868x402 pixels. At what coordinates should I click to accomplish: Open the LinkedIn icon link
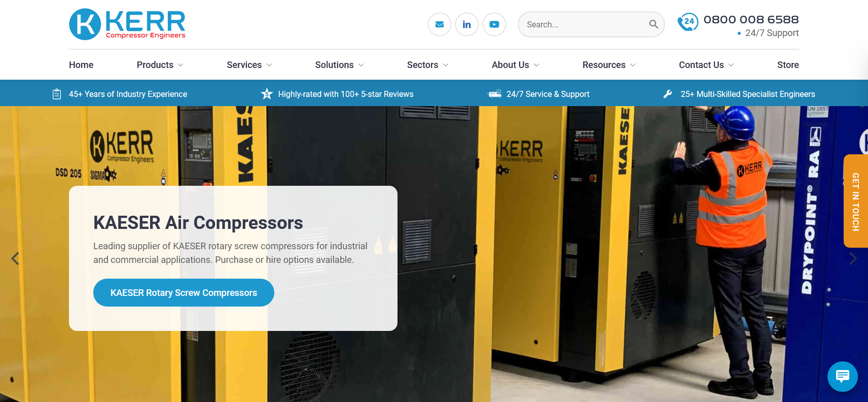467,24
